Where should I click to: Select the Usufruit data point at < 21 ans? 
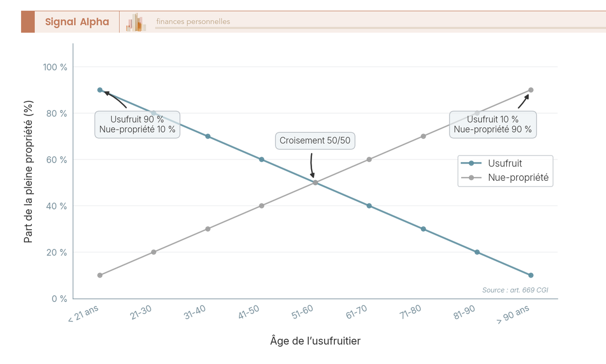(x=100, y=90)
